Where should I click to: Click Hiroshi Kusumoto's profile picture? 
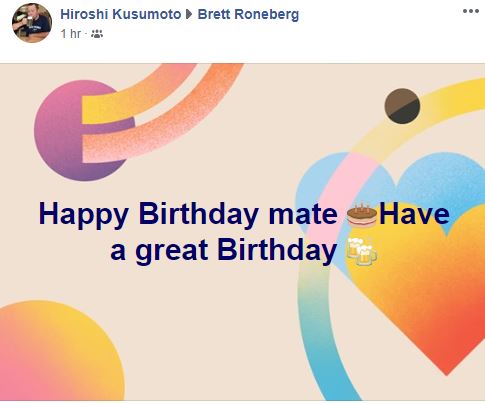tap(32, 23)
